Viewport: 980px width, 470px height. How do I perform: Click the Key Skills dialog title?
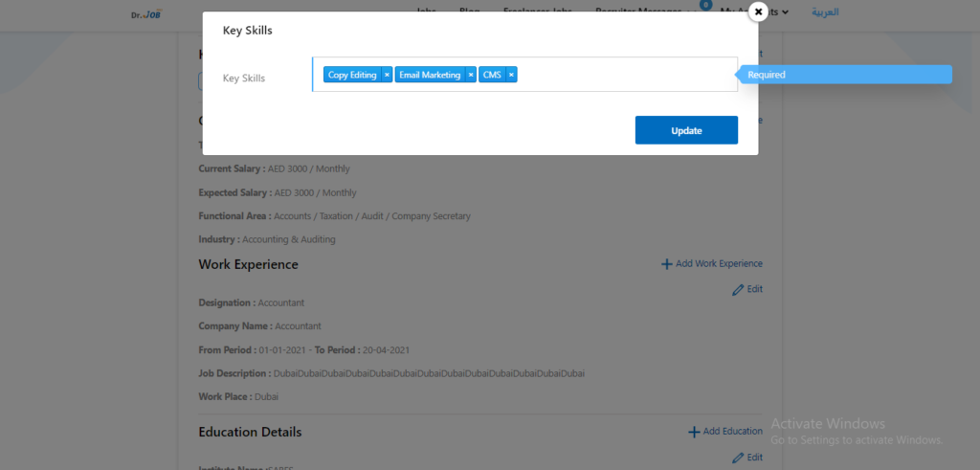tap(248, 30)
